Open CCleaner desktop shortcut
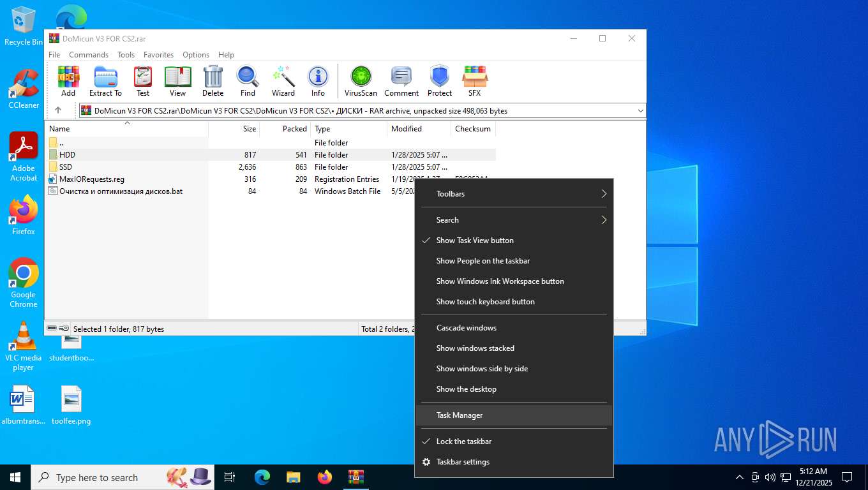The height and width of the screenshot is (490, 868). click(x=24, y=89)
